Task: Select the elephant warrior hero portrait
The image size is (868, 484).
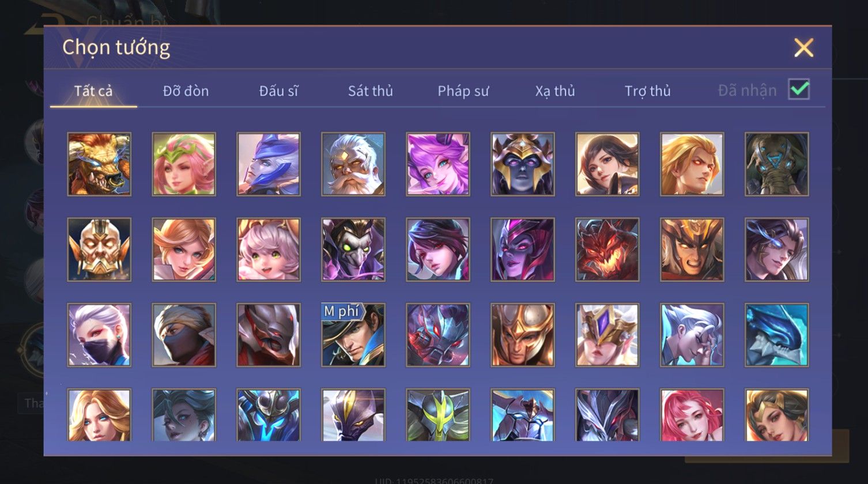Action: point(777,164)
